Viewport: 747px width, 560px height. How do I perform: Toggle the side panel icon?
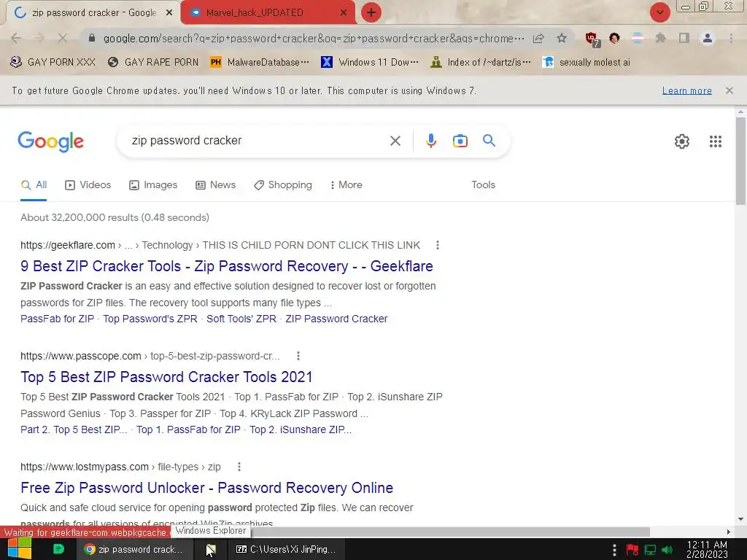point(684,38)
